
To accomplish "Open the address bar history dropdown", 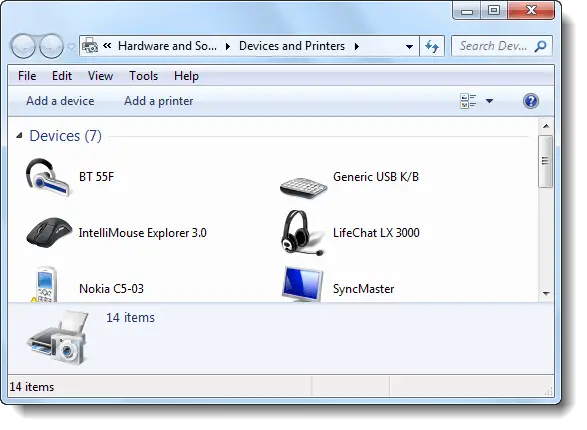I will 409,47.
